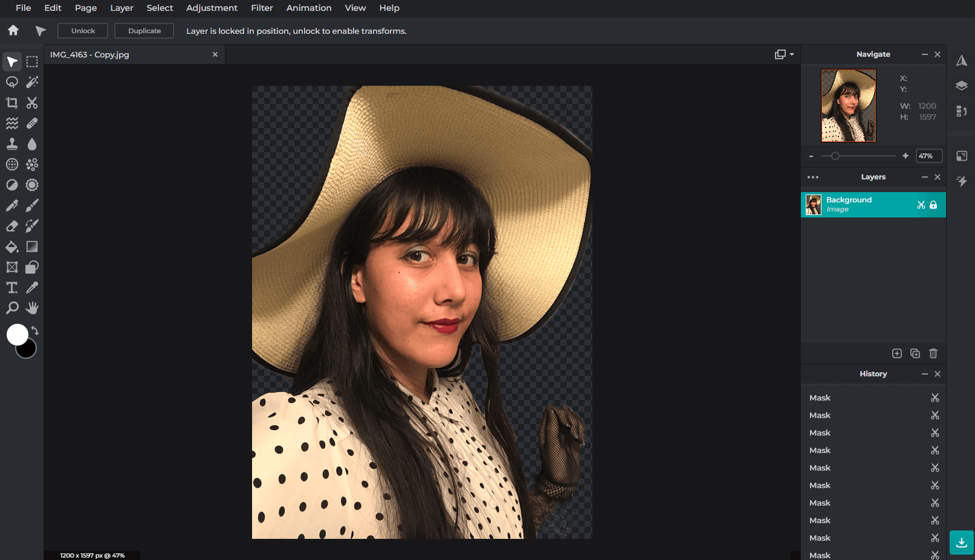Click the image thumbnail in the Navigate panel
The width and height of the screenshot is (975, 560).
[x=848, y=106]
